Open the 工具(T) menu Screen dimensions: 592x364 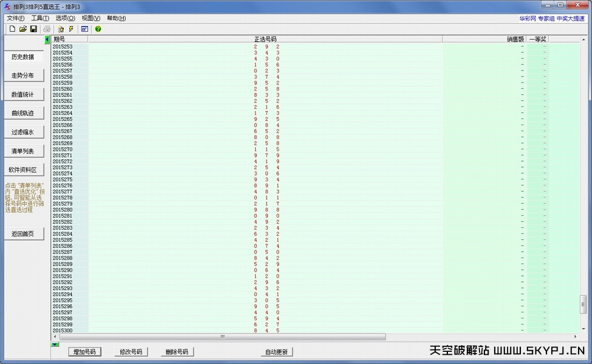click(40, 18)
